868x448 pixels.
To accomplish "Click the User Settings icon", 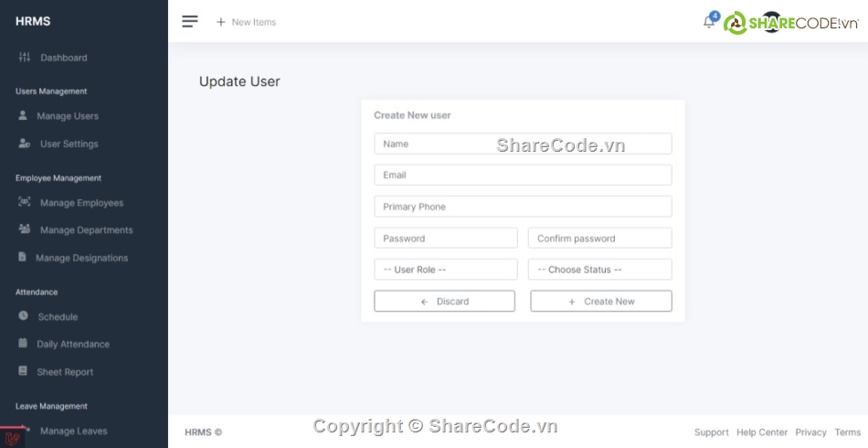I will tap(25, 144).
